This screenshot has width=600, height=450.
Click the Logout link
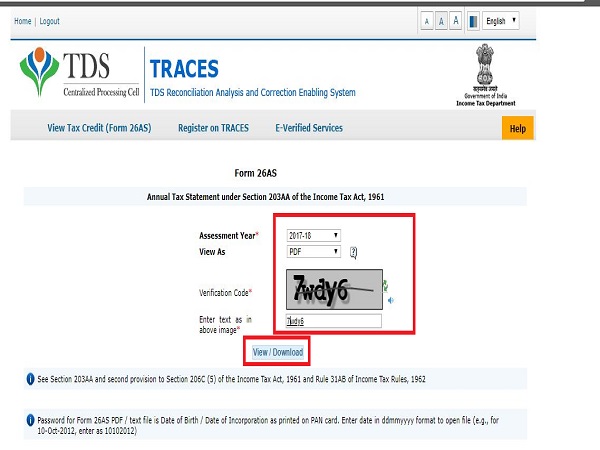coord(49,21)
